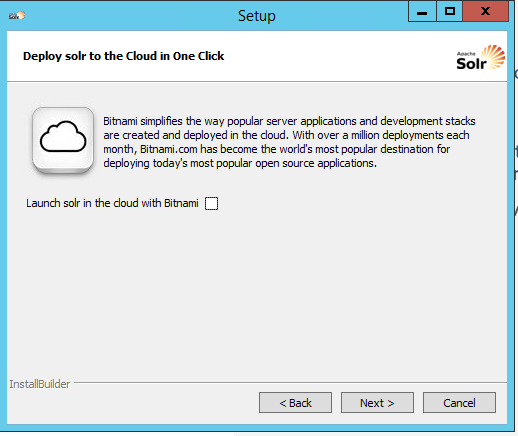Click the small 'Apache' text above Solr
The width and height of the screenshot is (518, 436).
pyautogui.click(x=466, y=54)
